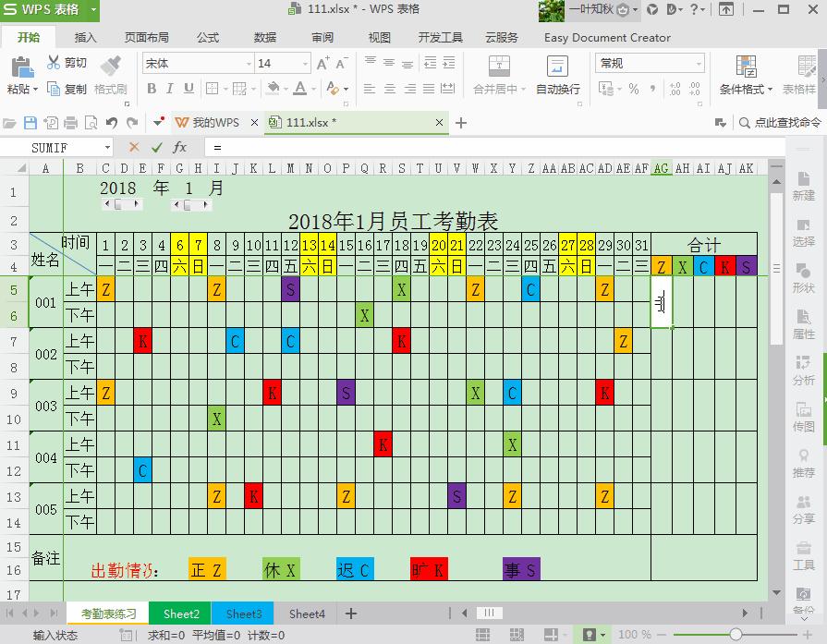Click the save icon in quick toolbar

(x=30, y=123)
